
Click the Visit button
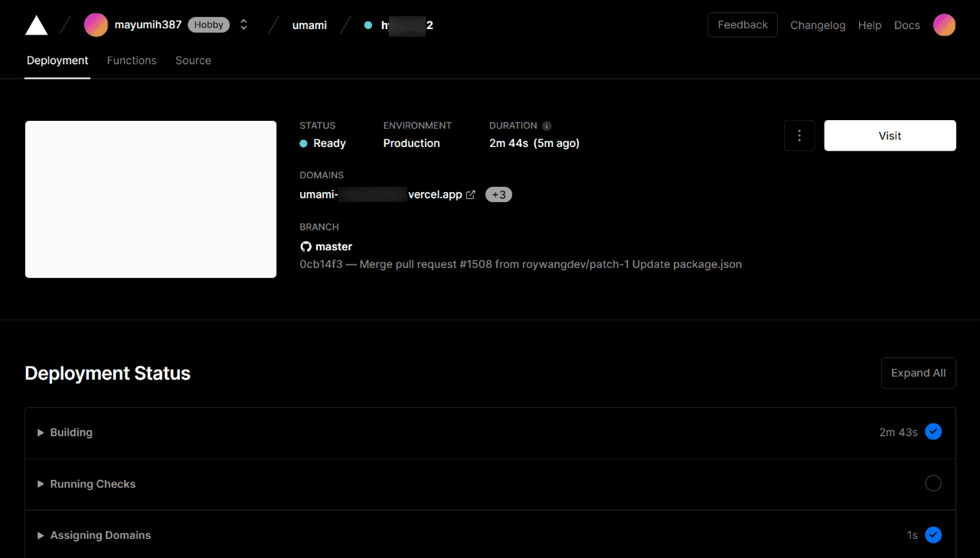[890, 135]
